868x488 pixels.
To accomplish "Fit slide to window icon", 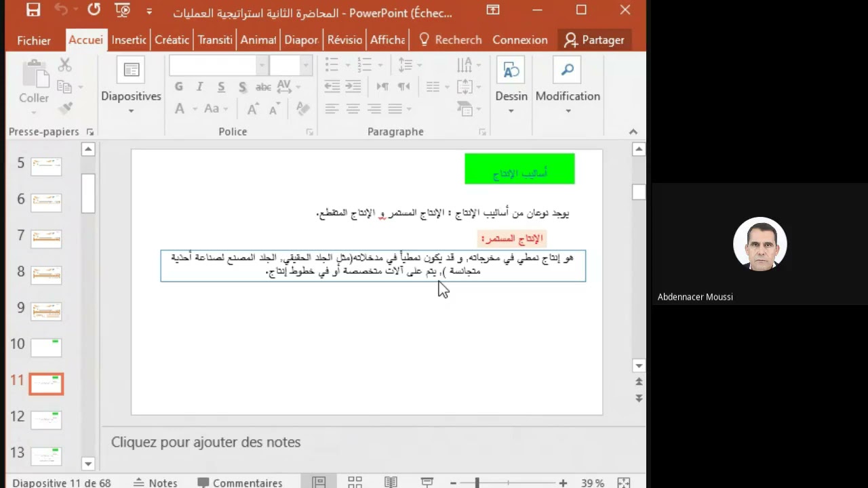I will click(624, 483).
